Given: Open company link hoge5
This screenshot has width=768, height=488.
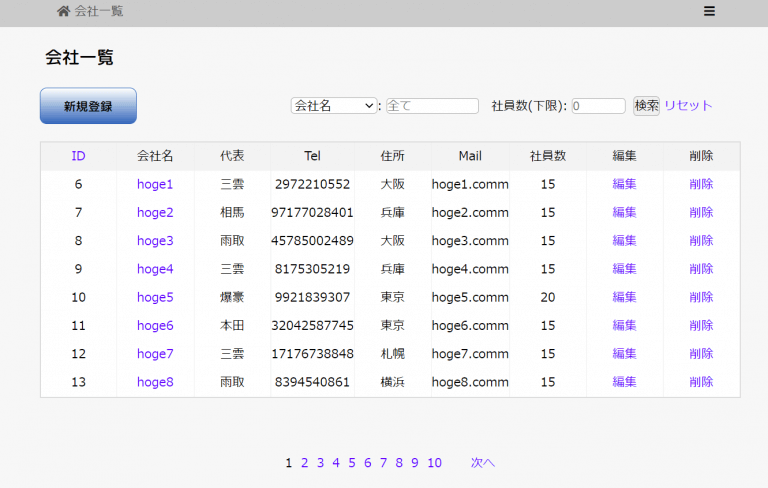Looking at the screenshot, I should 155,297.
